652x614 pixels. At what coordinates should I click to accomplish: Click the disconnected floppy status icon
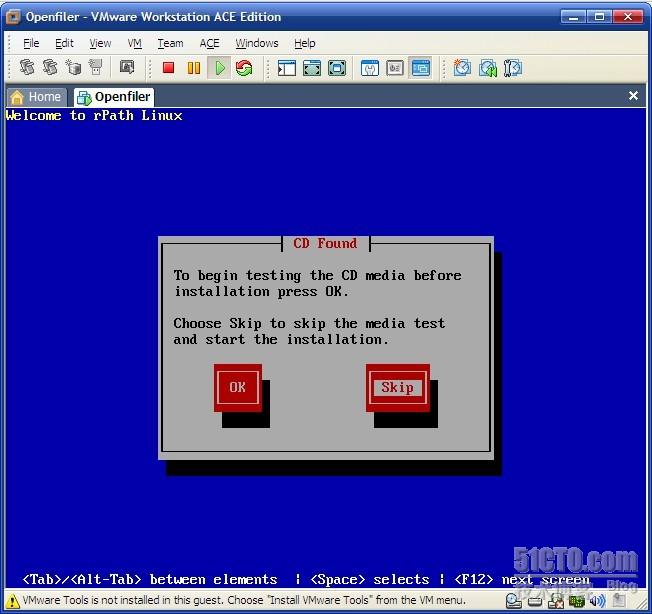pyautogui.click(x=556, y=601)
